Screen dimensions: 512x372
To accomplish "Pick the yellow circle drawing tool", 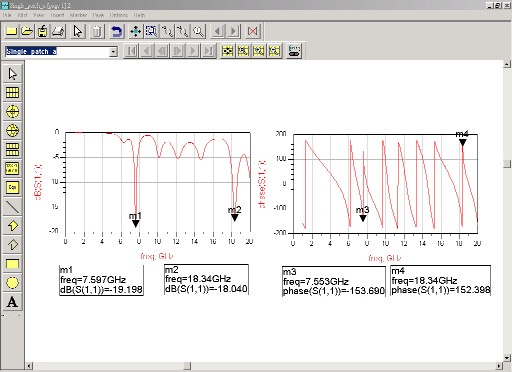I will click(x=12, y=283).
